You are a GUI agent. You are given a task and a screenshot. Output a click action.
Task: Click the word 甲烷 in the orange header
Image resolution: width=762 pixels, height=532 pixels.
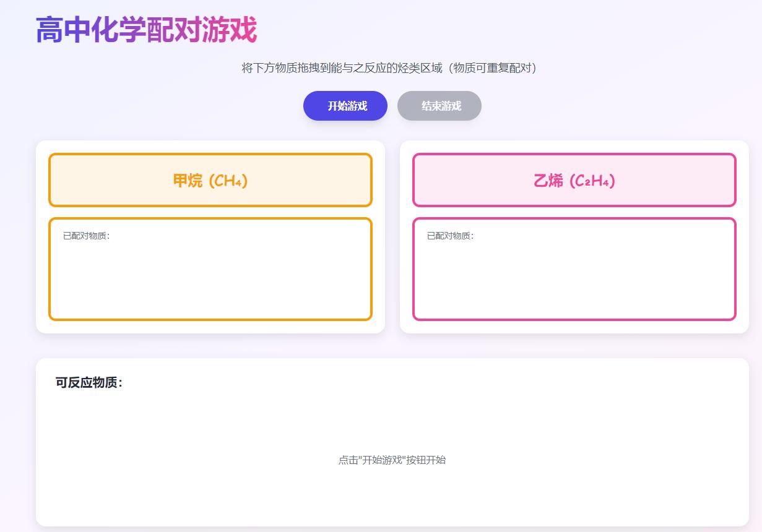pos(188,181)
